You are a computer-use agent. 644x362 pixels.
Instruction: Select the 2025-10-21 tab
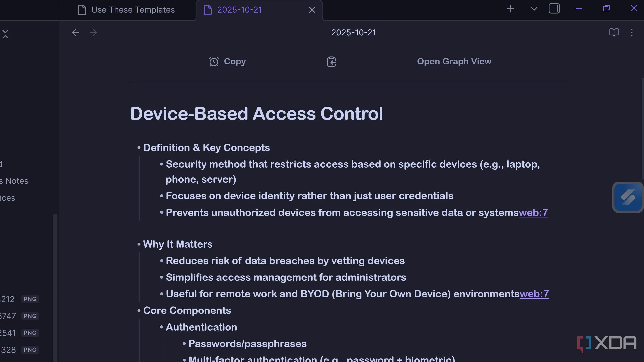[x=239, y=10]
